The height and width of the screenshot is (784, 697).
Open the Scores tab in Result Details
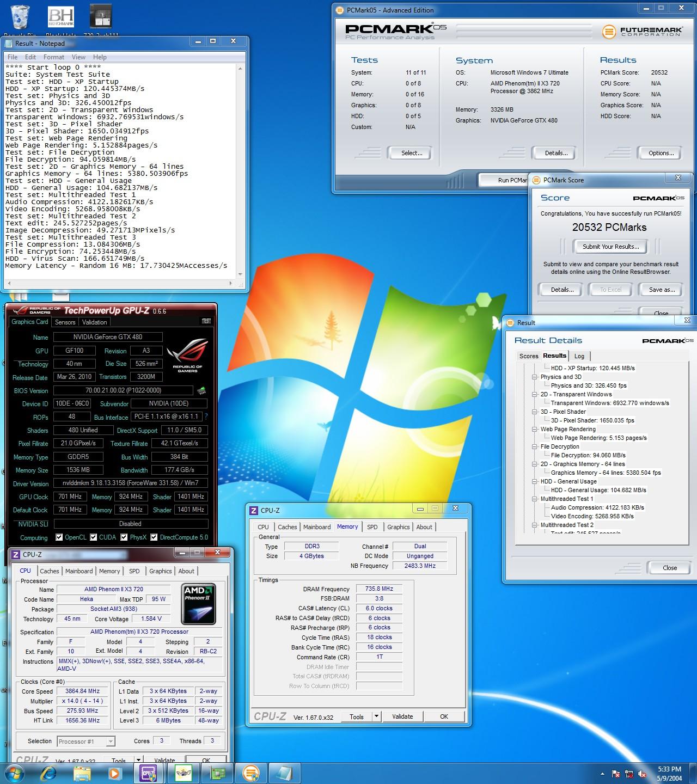coord(529,356)
